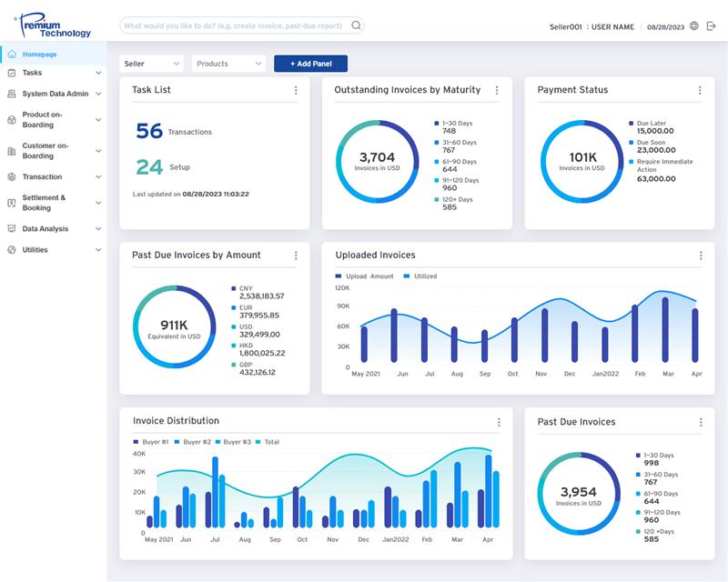Image resolution: width=728 pixels, height=582 pixels.
Task: Click the logout icon
Action: pyautogui.click(x=712, y=26)
